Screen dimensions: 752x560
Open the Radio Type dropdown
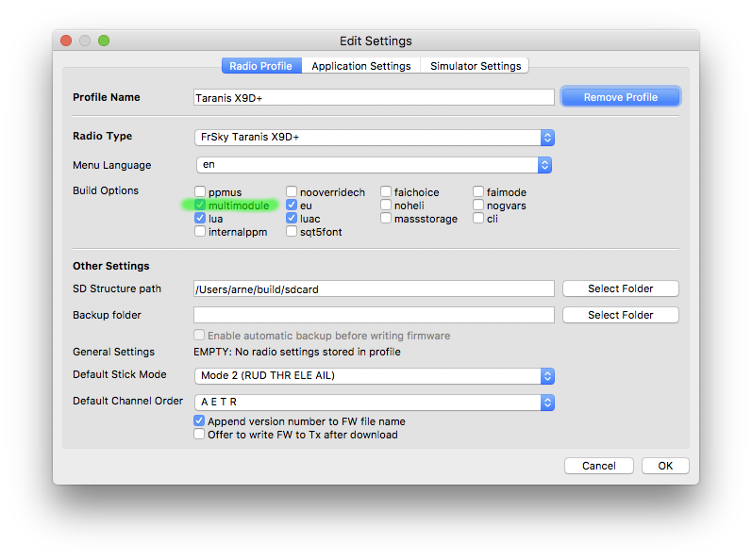click(375, 137)
